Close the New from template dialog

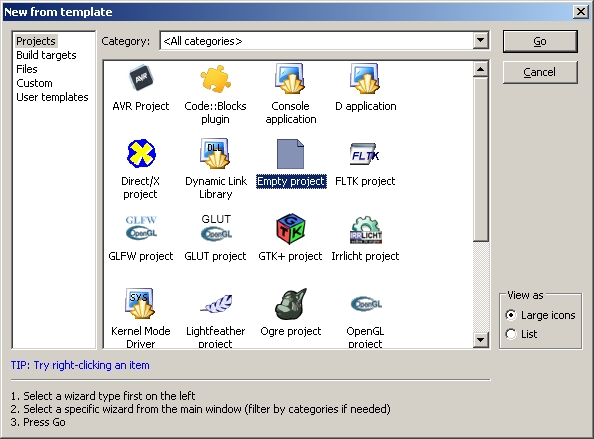click(x=581, y=12)
